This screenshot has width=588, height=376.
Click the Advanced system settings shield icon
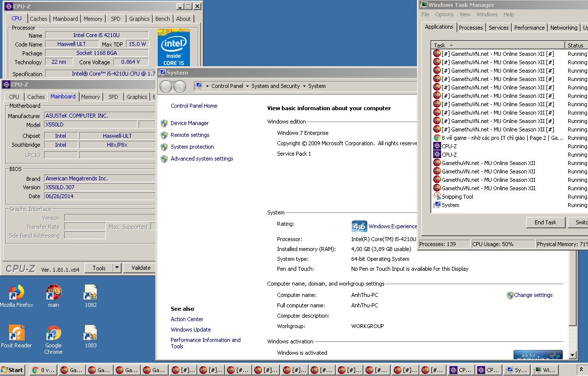pyautogui.click(x=164, y=159)
